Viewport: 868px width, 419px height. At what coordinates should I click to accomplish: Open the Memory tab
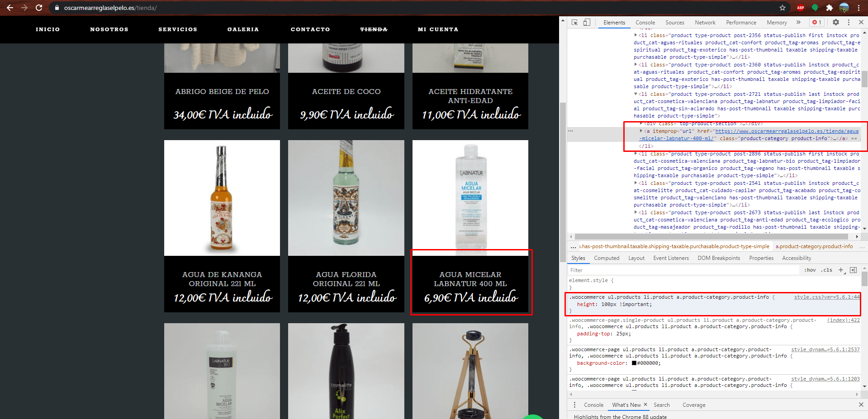click(777, 23)
